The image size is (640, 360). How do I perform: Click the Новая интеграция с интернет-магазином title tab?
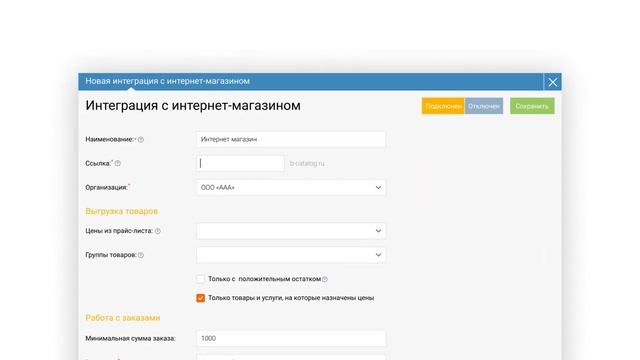[x=167, y=81]
